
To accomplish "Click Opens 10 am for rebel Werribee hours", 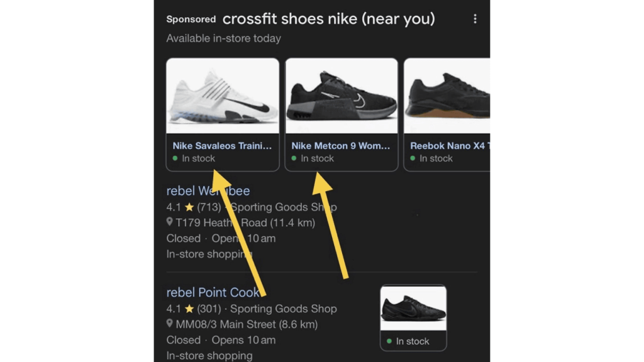I will (x=243, y=238).
